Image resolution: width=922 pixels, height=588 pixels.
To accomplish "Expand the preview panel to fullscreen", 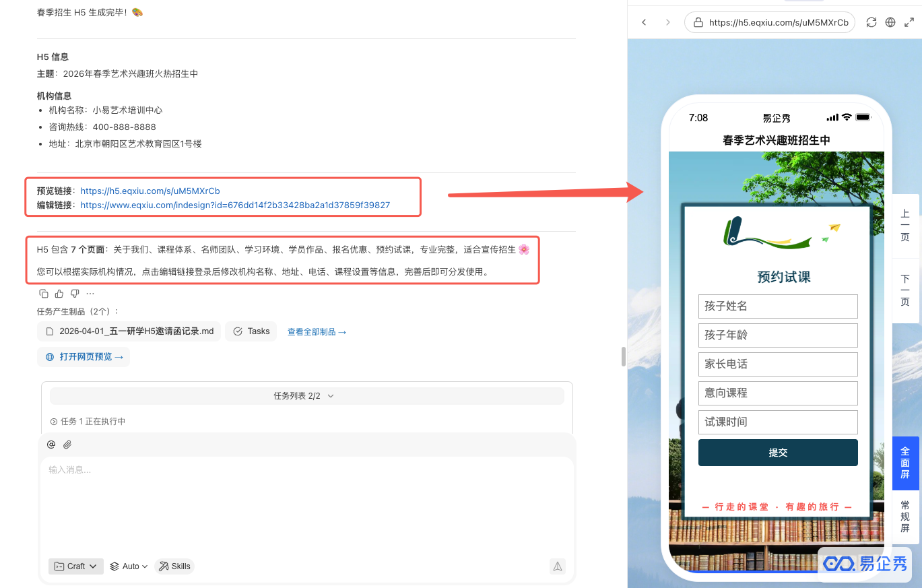I will click(x=909, y=22).
